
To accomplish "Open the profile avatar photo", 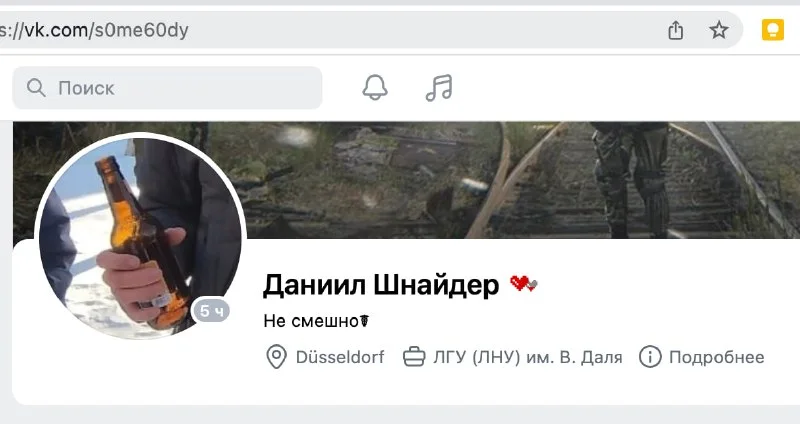I will coord(140,238).
